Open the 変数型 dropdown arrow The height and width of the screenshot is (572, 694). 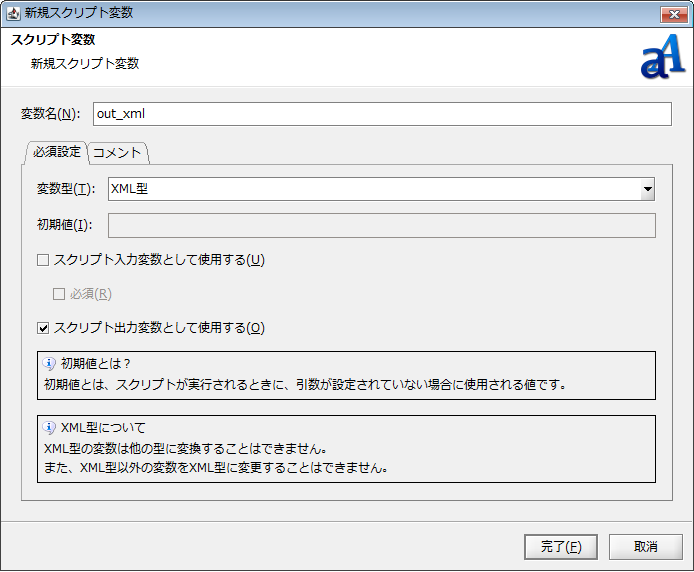648,189
